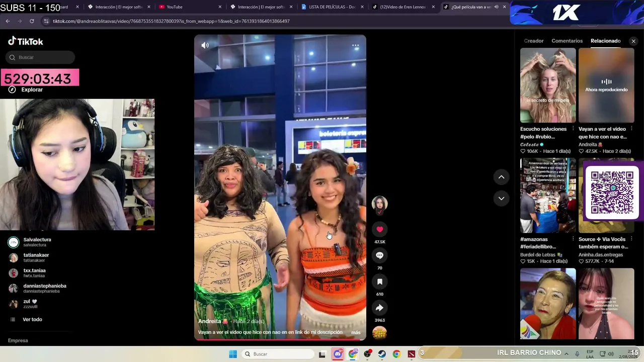Switch to the Comentarios tab
The height and width of the screenshot is (362, 644).
[567, 41]
